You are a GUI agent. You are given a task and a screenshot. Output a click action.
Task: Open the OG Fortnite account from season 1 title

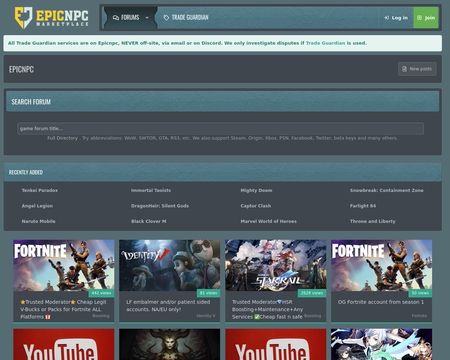click(381, 302)
